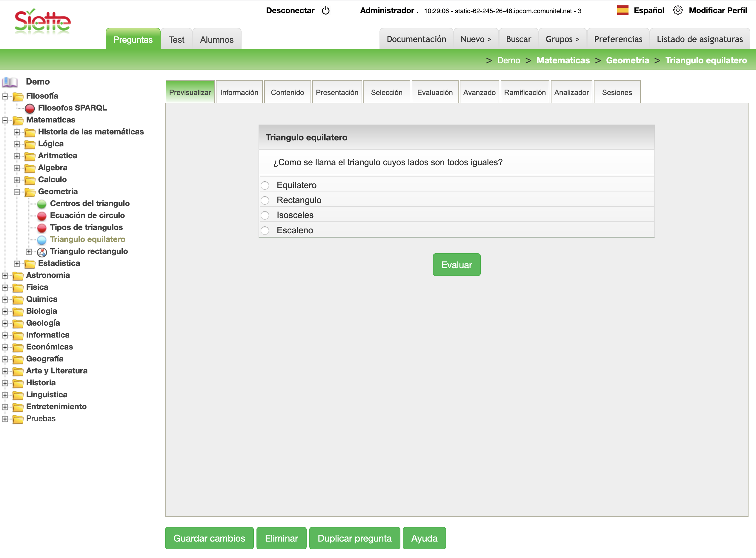Expand the Astronomia folder
The image size is (756, 558).
(5, 276)
